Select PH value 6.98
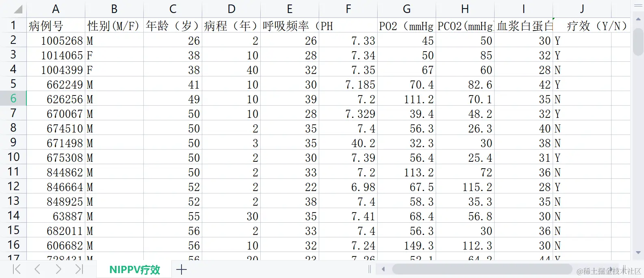Viewport: 644px width, 278px height. [348, 187]
